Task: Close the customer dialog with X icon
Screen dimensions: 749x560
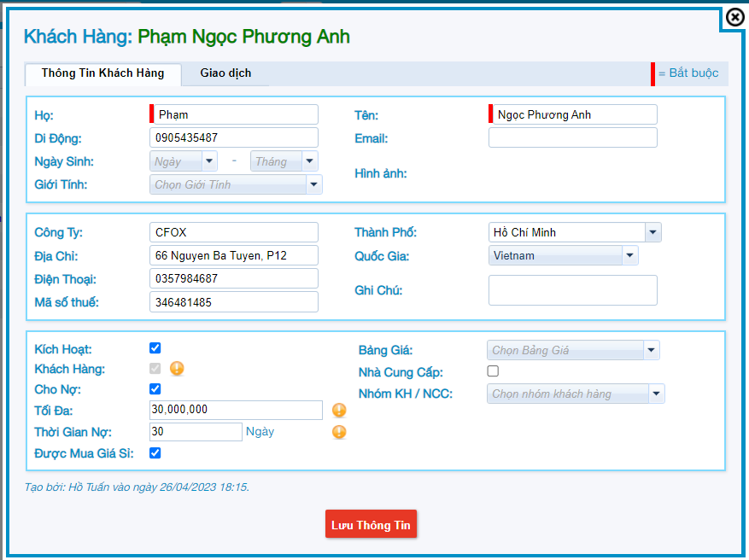Action: coord(734,17)
